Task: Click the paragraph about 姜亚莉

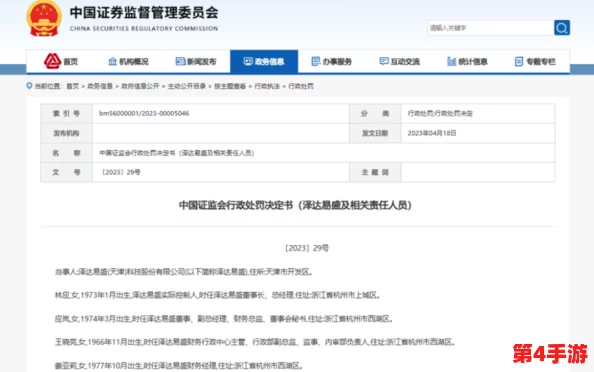Action: 179,366
